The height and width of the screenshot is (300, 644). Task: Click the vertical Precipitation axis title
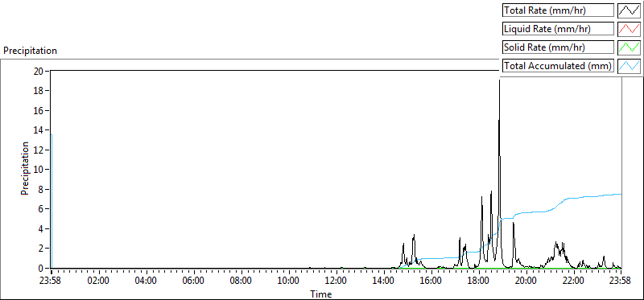coord(25,168)
